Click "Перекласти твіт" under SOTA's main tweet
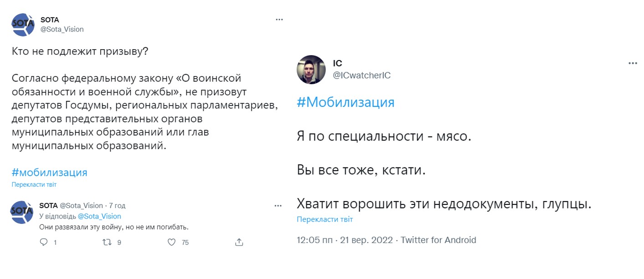644x279 pixels. pyautogui.click(x=34, y=185)
